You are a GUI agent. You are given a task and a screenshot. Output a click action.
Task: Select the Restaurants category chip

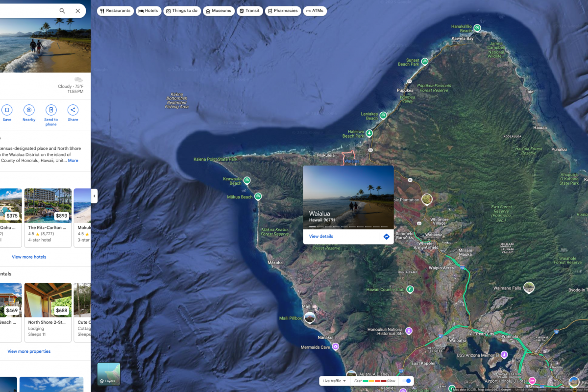coord(115,11)
